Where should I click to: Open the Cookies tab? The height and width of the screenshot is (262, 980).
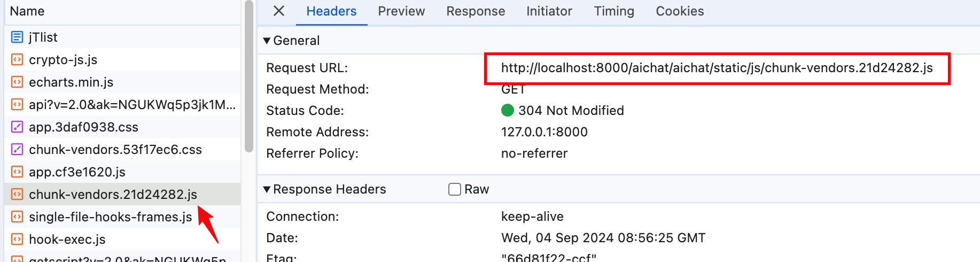(680, 11)
